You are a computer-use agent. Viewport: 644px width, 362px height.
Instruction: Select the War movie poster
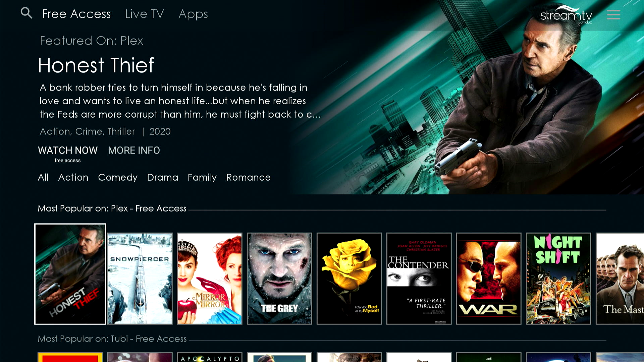[x=489, y=279]
